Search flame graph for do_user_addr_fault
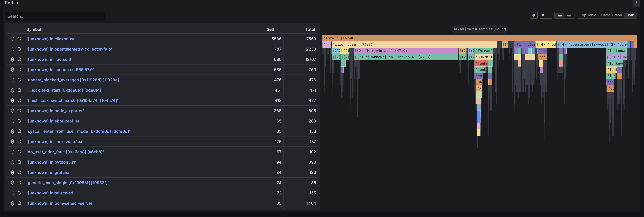Viewport: 644px width, 217px height. click(19, 152)
